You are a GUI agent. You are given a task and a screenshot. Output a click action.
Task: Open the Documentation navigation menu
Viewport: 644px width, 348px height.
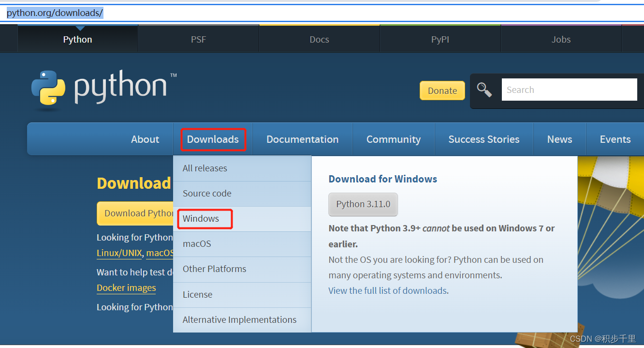(302, 139)
